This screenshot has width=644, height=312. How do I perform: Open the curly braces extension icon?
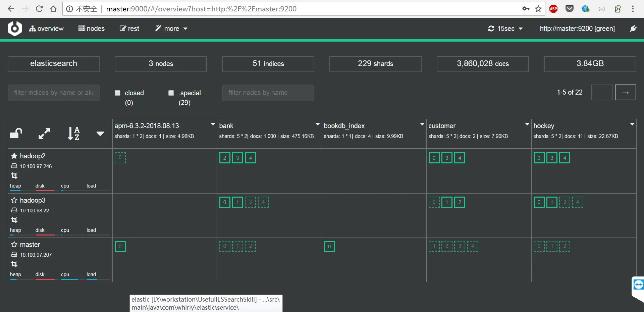602,9
